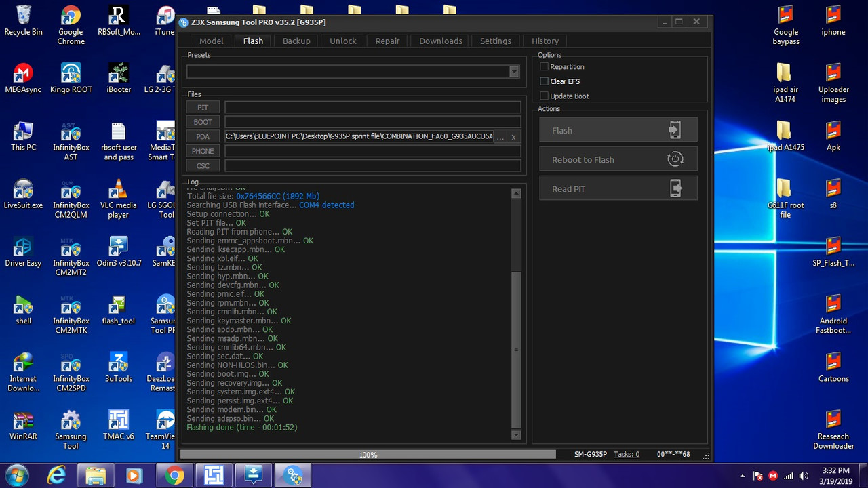Screen dimensions: 868x488
Task: Open Samsung Tool desktop shortcut
Action: 71,430
